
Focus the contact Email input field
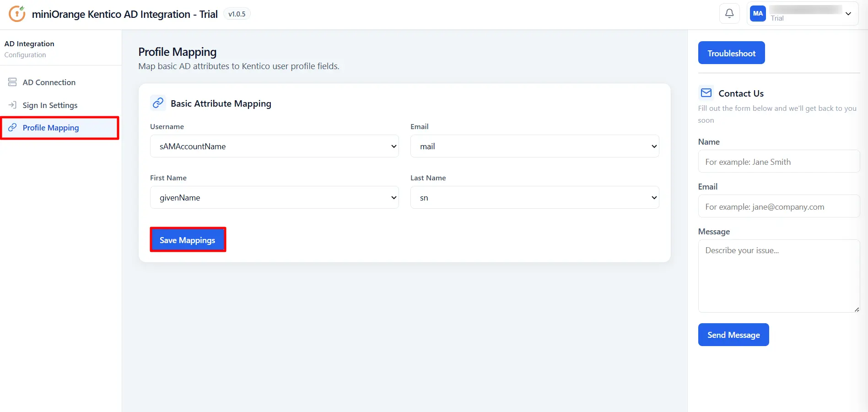(779, 206)
